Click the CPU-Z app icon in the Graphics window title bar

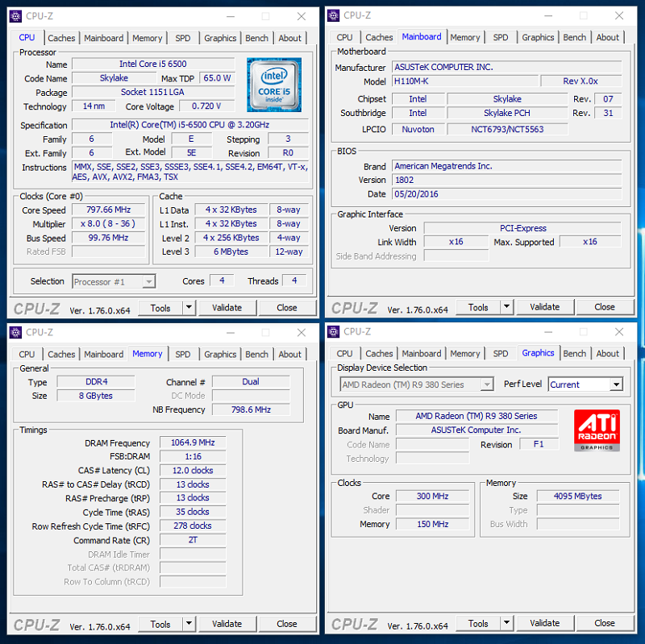(334, 331)
